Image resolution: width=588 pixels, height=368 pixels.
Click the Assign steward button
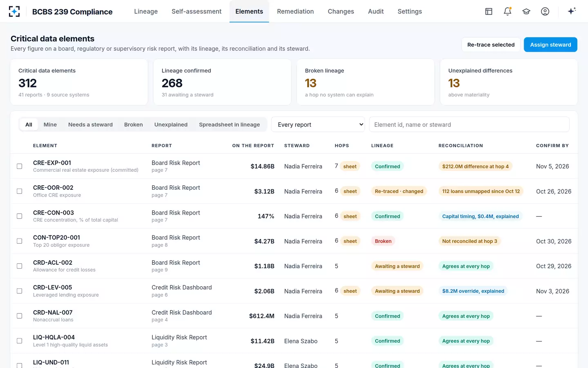click(550, 45)
